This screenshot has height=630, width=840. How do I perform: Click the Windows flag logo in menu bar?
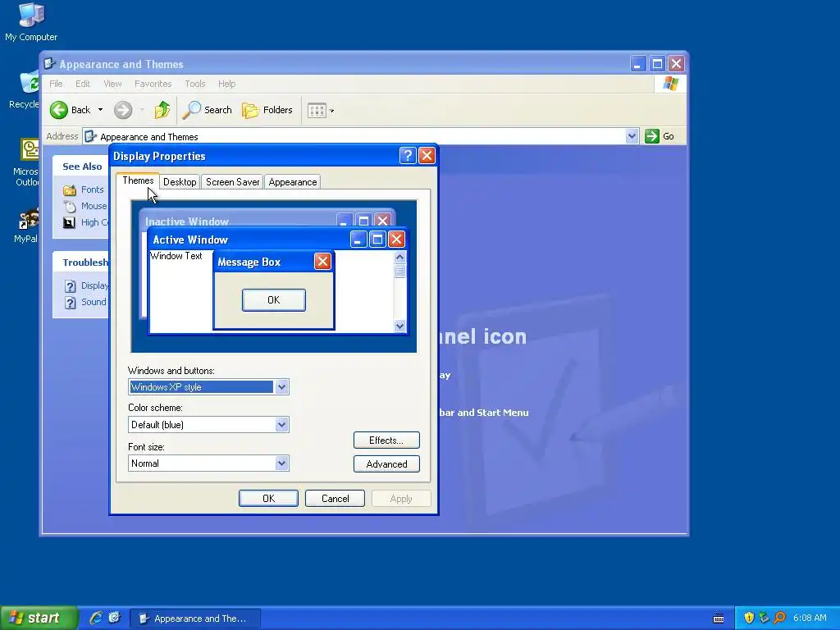[670, 84]
